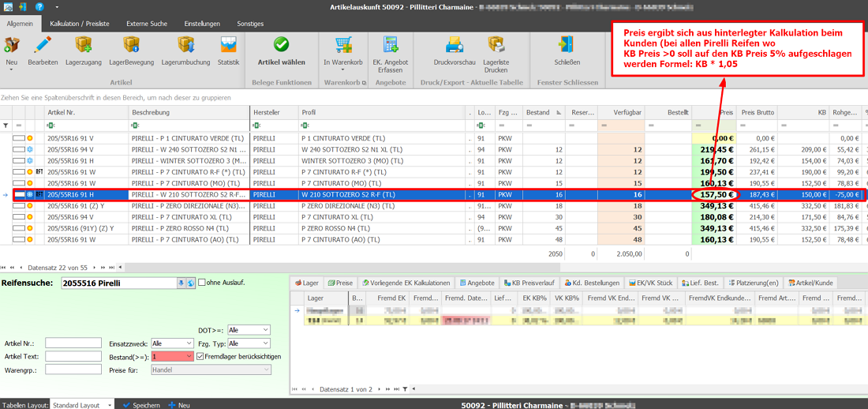Toggle Fremdlager berücksichtigen checkbox
The image size is (868, 409).
[x=200, y=356]
